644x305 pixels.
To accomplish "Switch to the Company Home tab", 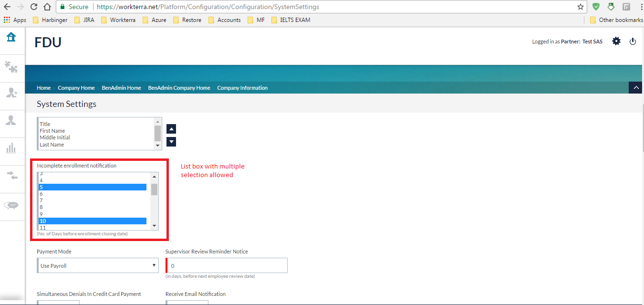I will 76,87.
